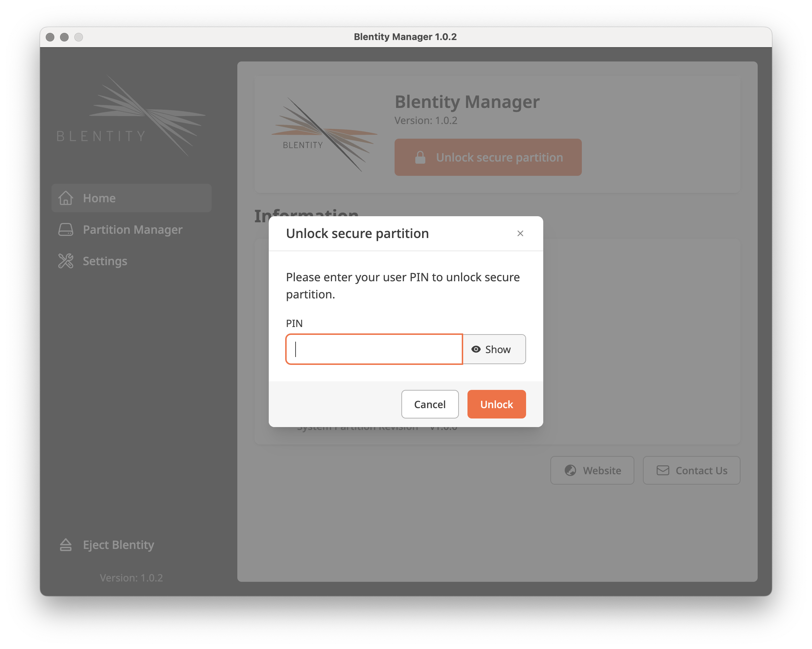Click the Blentity logo in header card
This screenshot has width=812, height=649.
point(324,134)
